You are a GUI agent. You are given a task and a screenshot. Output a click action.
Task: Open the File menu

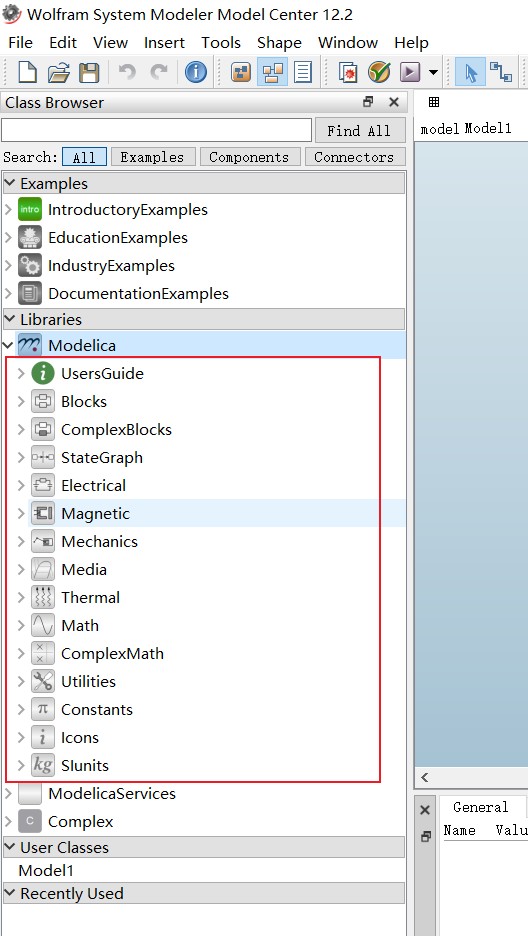(21, 42)
